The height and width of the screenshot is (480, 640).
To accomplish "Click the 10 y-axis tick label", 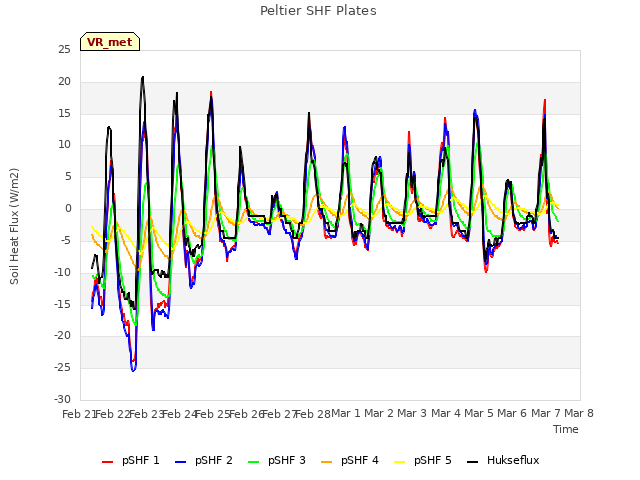I will [64, 145].
